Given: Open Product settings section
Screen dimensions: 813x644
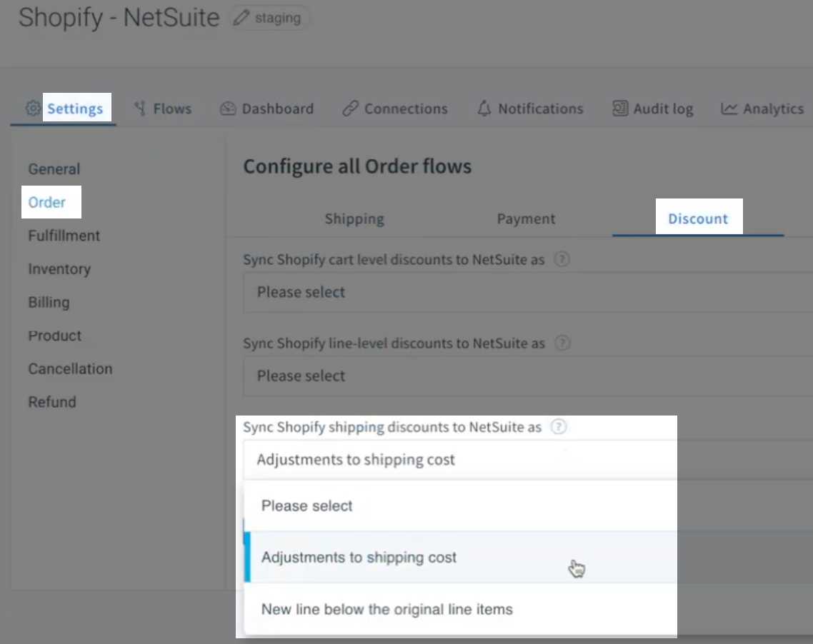Looking at the screenshot, I should click(x=54, y=336).
